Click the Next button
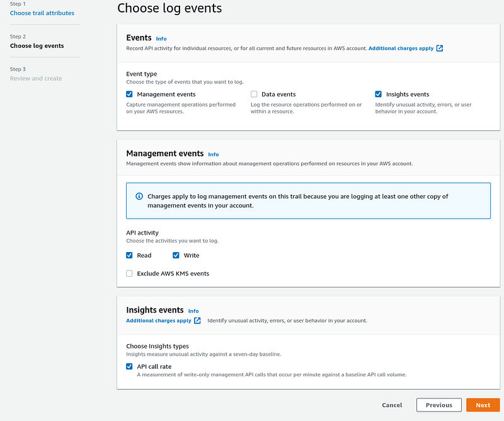Screen dimensions: 504x421 [x=483, y=405]
